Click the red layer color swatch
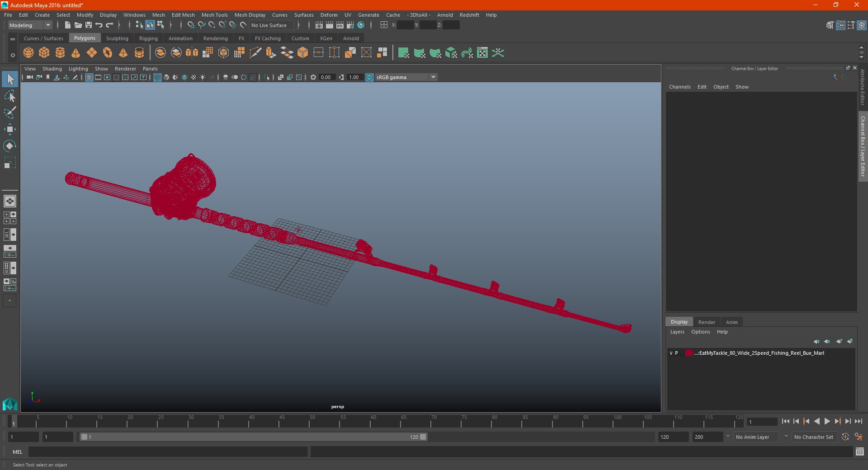Image resolution: width=868 pixels, height=470 pixels. (689, 353)
